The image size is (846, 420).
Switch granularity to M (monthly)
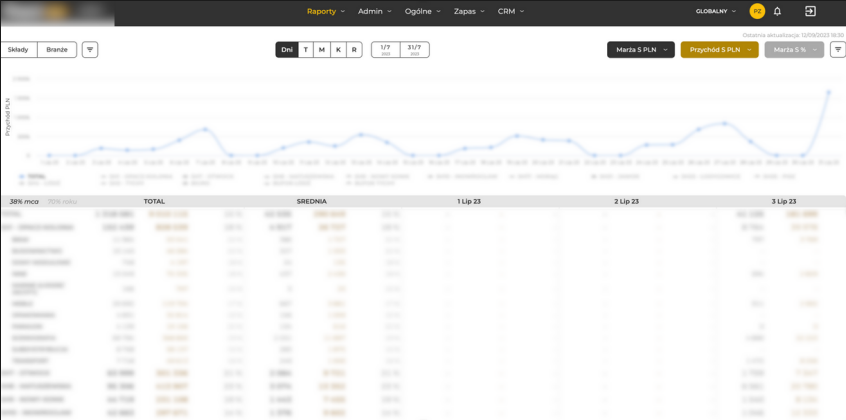point(322,49)
